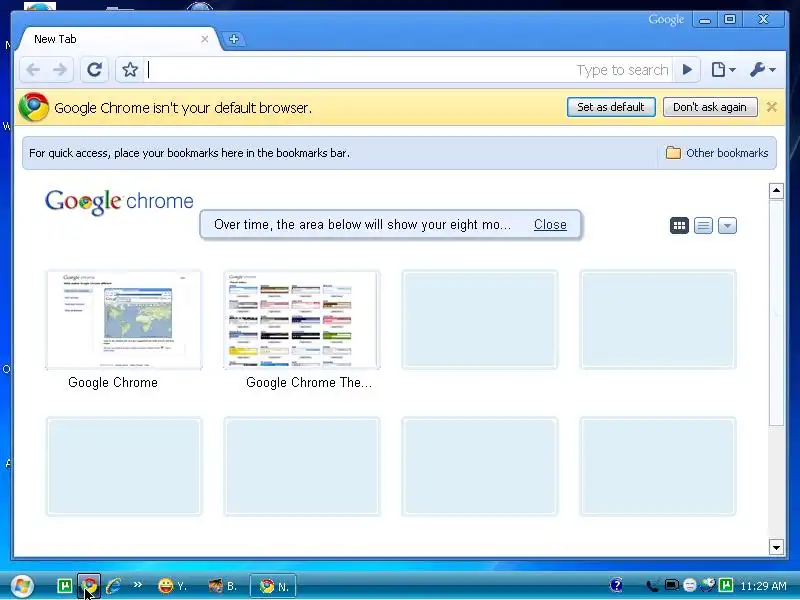Open Other bookmarks folder
The image size is (800, 600).
(717, 153)
